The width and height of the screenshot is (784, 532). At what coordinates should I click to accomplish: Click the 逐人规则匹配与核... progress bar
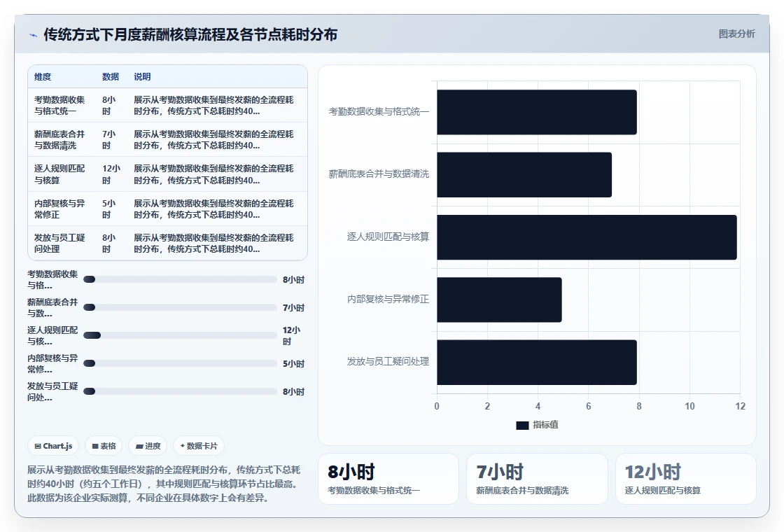click(x=180, y=335)
